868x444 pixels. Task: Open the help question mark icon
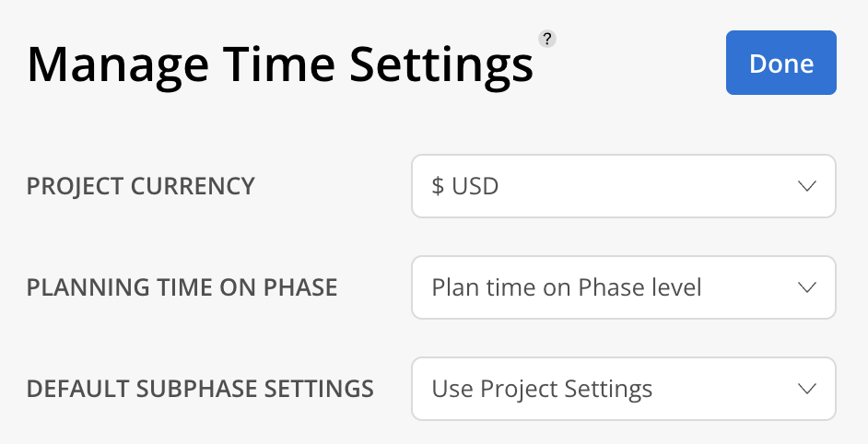click(x=547, y=39)
